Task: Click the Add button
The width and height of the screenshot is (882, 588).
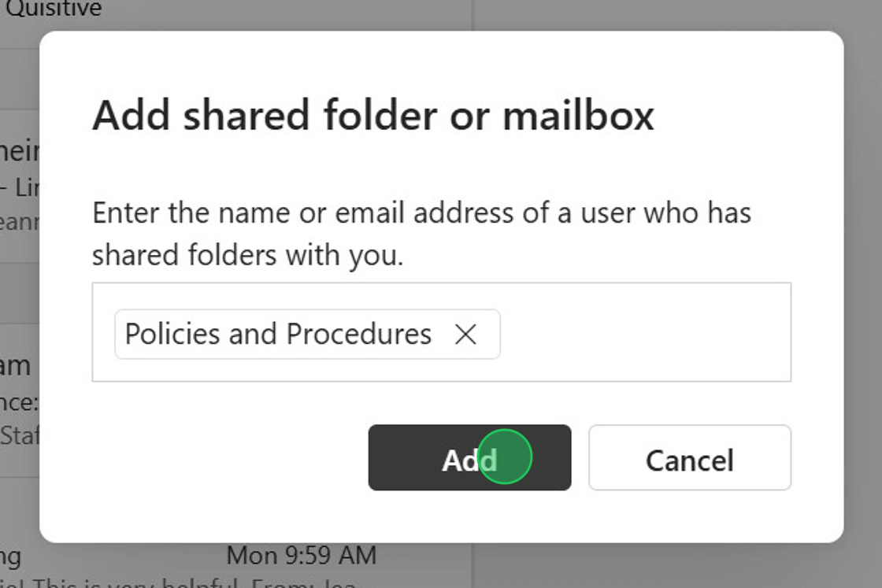Action: 469,458
